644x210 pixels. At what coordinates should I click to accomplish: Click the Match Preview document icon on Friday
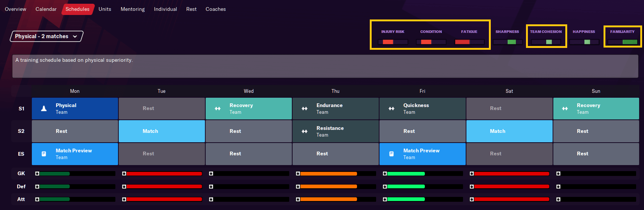click(x=391, y=154)
